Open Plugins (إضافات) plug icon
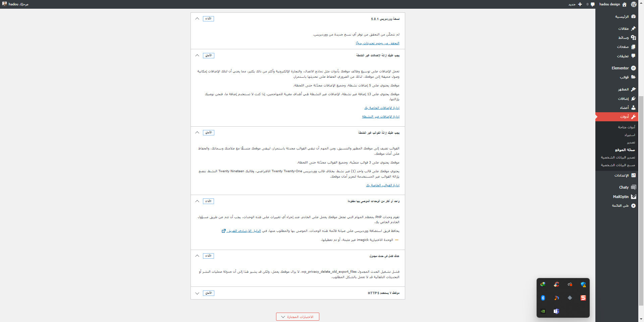The width and height of the screenshot is (644, 322). coord(633,99)
